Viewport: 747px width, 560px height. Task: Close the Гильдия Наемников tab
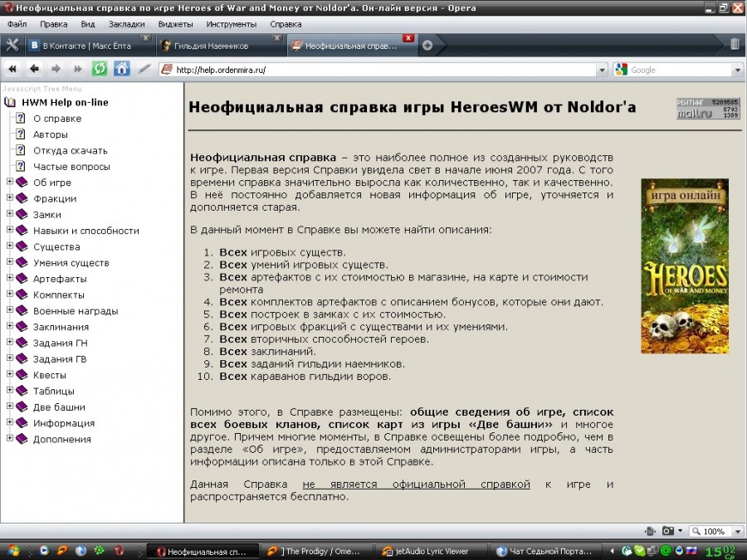click(276, 37)
